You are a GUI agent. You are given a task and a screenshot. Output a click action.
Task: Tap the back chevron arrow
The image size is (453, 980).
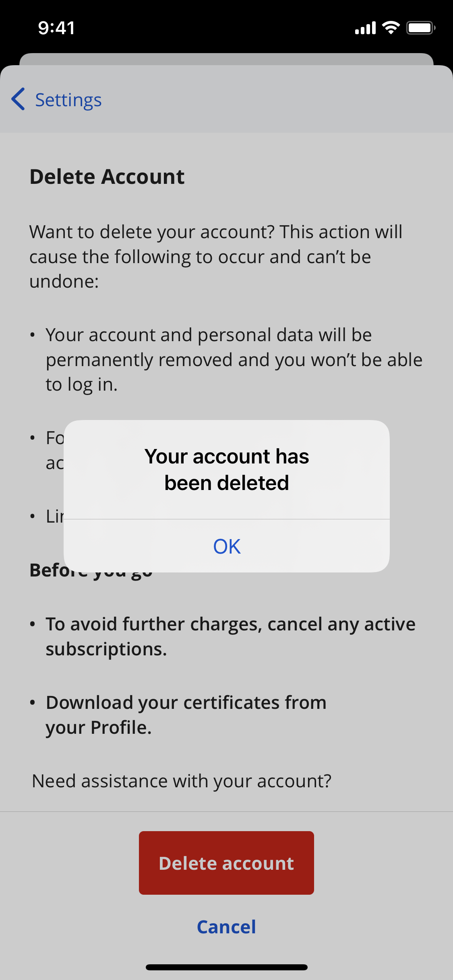(x=18, y=99)
